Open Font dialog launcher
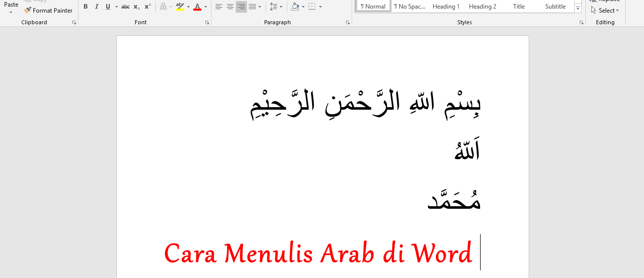The image size is (644, 278). 207,23
